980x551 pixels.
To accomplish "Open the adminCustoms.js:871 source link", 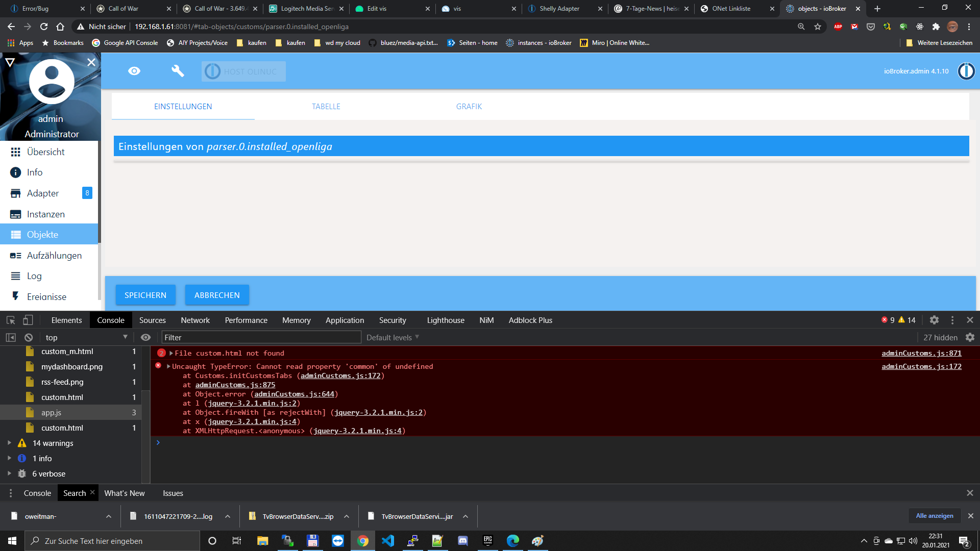I will pyautogui.click(x=921, y=353).
